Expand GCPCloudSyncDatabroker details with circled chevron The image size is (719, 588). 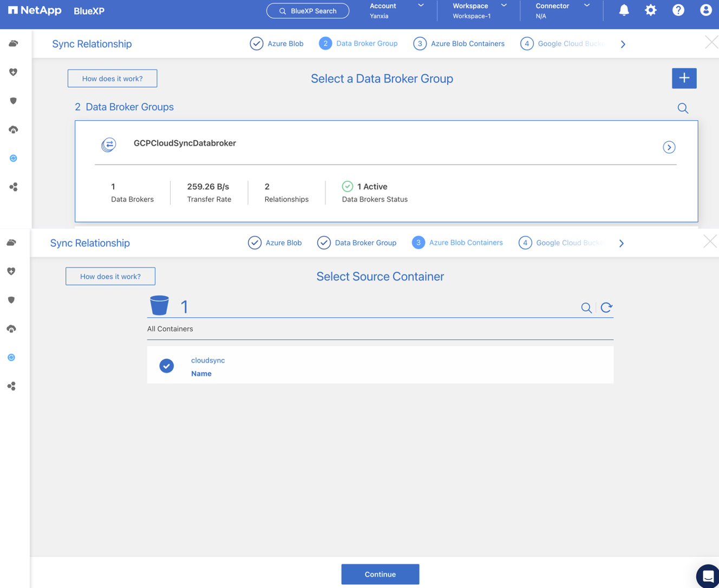point(669,147)
